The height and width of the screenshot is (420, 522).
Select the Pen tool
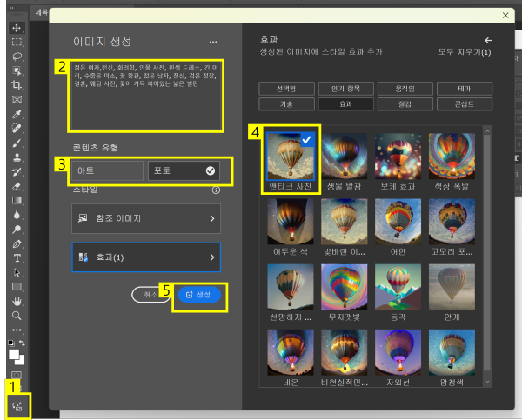click(x=17, y=244)
